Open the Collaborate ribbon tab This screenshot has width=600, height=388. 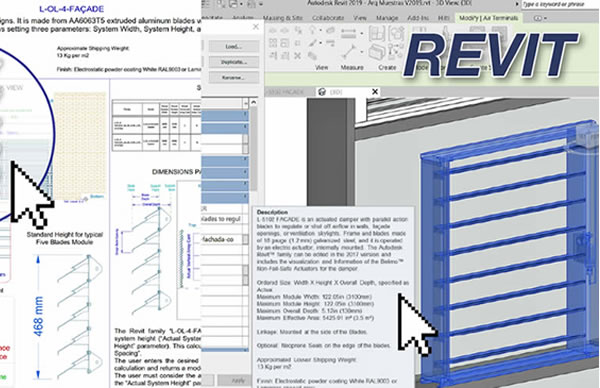coord(328,18)
